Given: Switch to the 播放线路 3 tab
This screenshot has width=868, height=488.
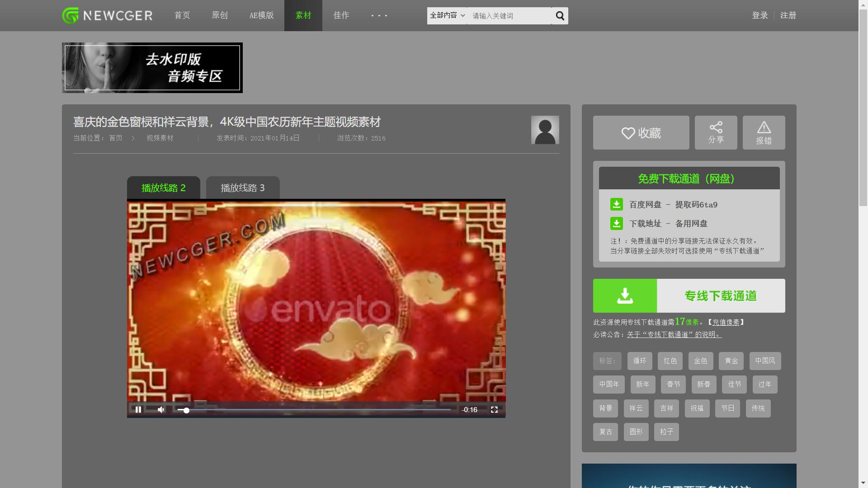Looking at the screenshot, I should click(x=243, y=188).
